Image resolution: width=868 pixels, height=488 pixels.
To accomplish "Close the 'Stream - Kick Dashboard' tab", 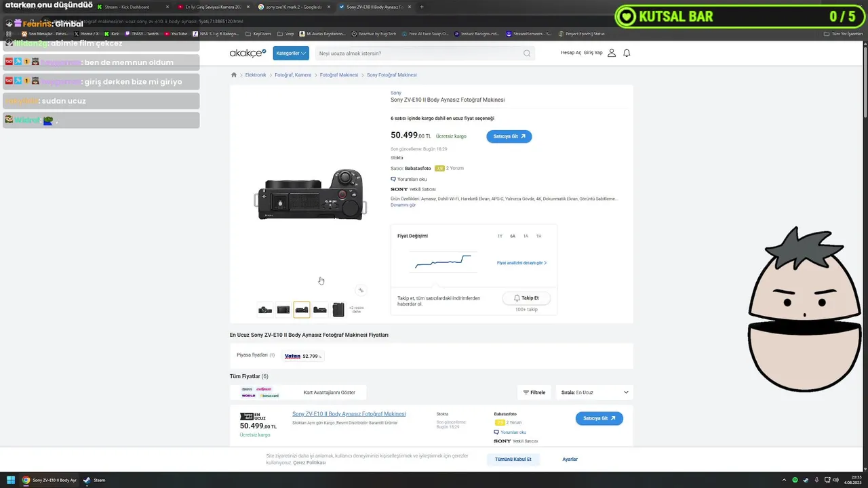I will [x=167, y=7].
